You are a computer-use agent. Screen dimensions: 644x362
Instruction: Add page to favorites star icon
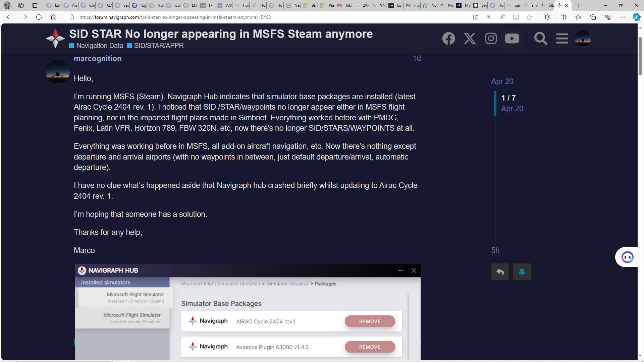[x=529, y=17]
